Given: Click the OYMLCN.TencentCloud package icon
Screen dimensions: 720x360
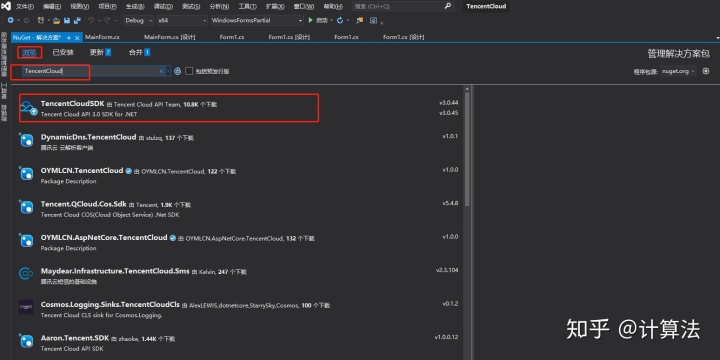Looking at the screenshot, I should tap(26, 173).
